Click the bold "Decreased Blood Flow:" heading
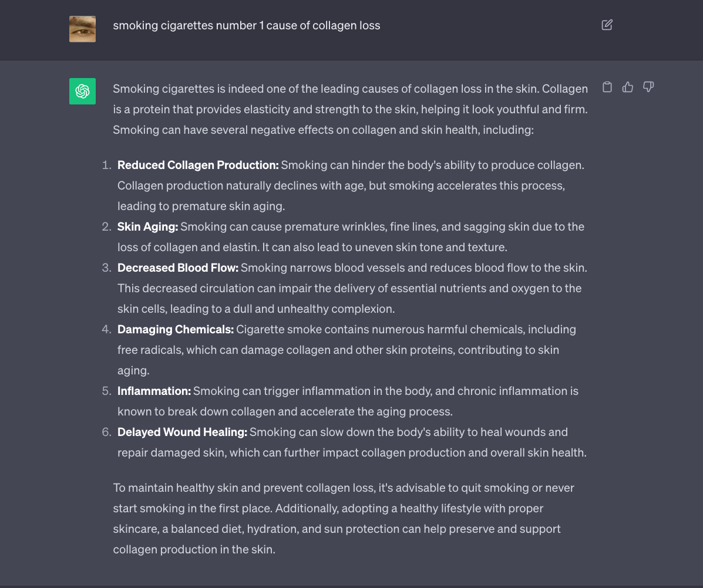703x588 pixels. coord(177,268)
